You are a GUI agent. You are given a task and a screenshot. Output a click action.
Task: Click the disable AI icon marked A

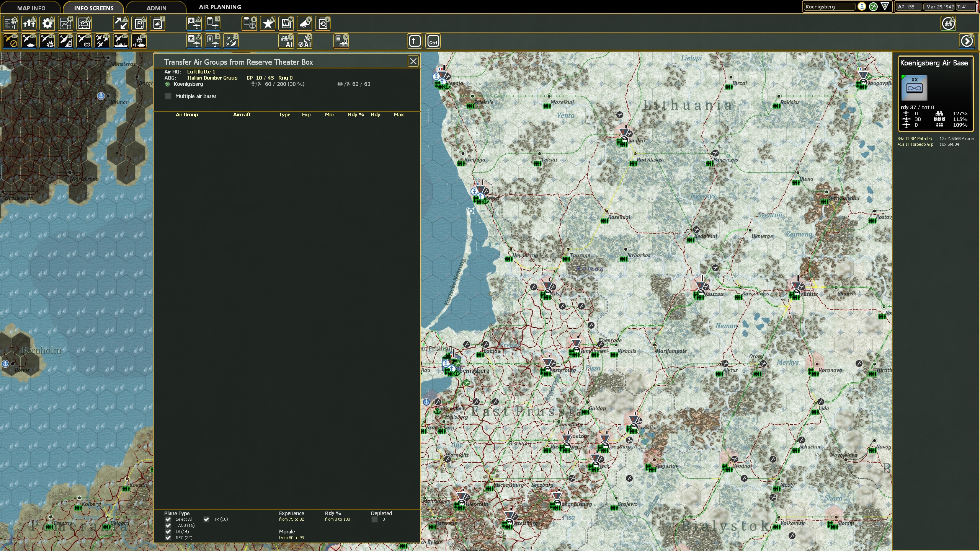tap(305, 41)
